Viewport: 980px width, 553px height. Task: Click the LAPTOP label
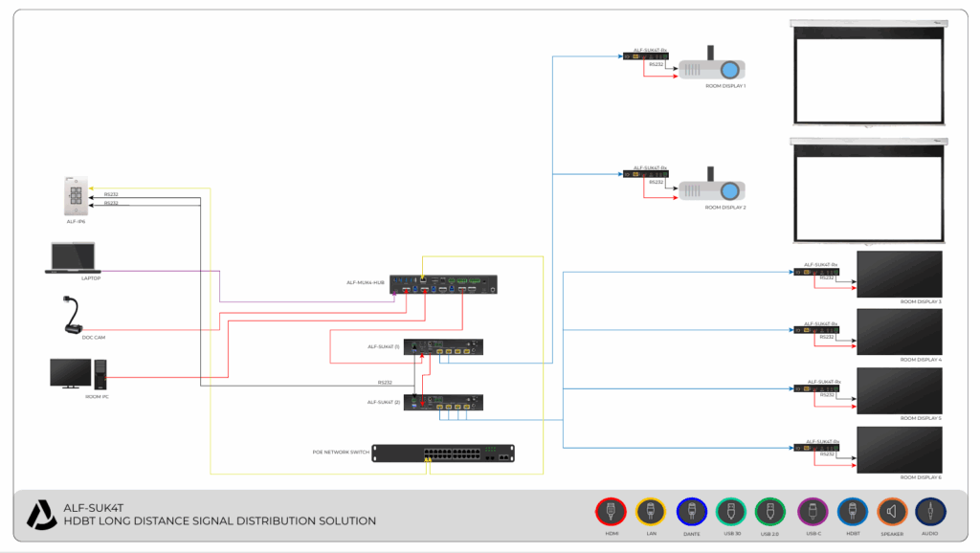[x=91, y=278]
